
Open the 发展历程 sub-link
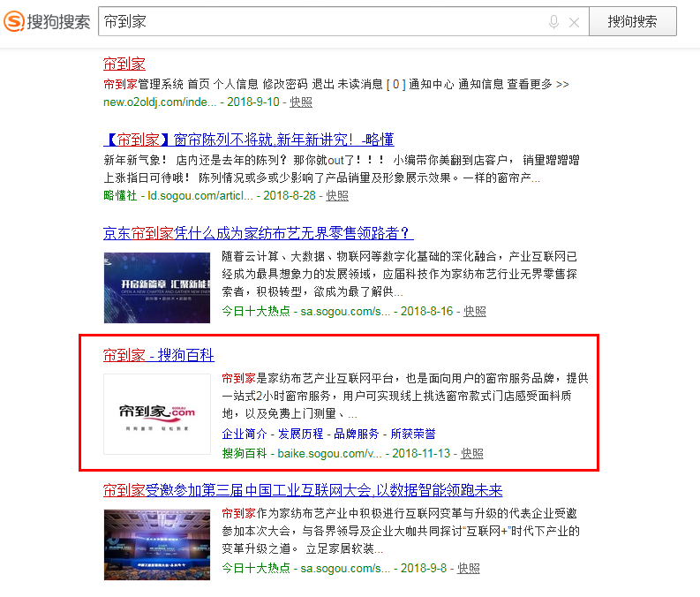(300, 434)
